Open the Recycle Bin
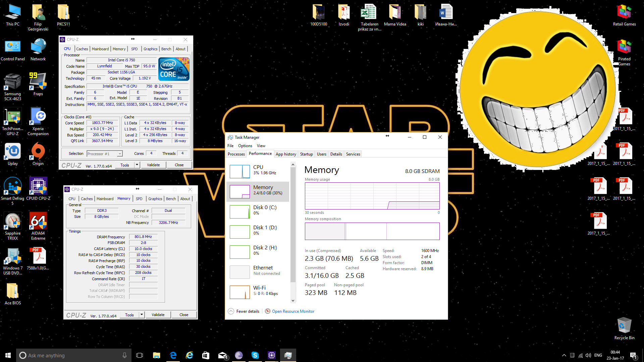 click(x=624, y=329)
